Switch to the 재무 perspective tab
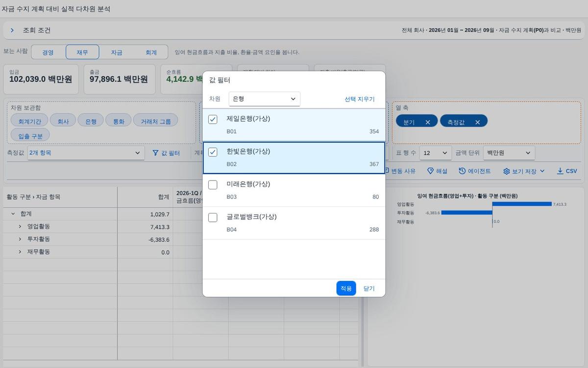 tap(82, 53)
